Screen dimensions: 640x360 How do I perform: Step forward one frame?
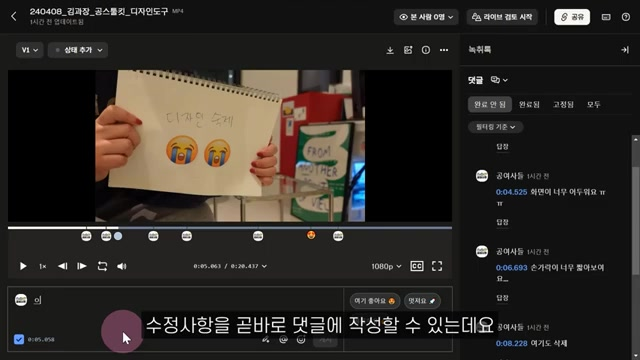[x=82, y=266]
